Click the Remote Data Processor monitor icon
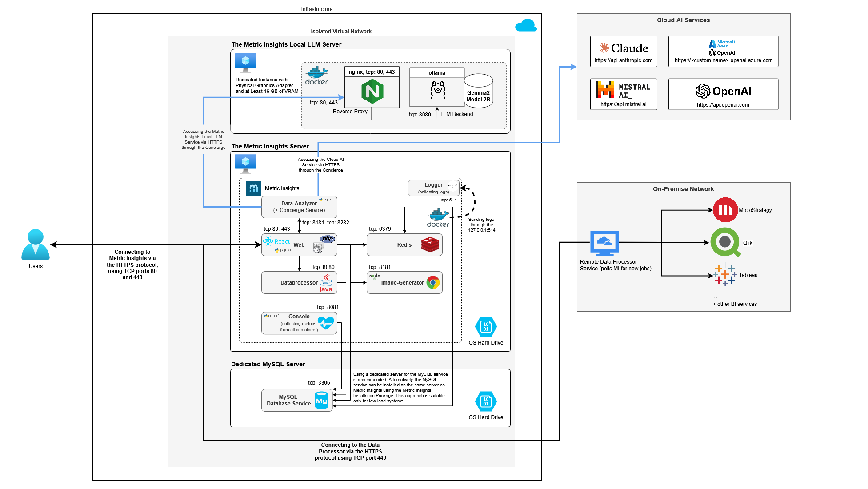The height and width of the screenshot is (489, 868). pyautogui.click(x=604, y=243)
